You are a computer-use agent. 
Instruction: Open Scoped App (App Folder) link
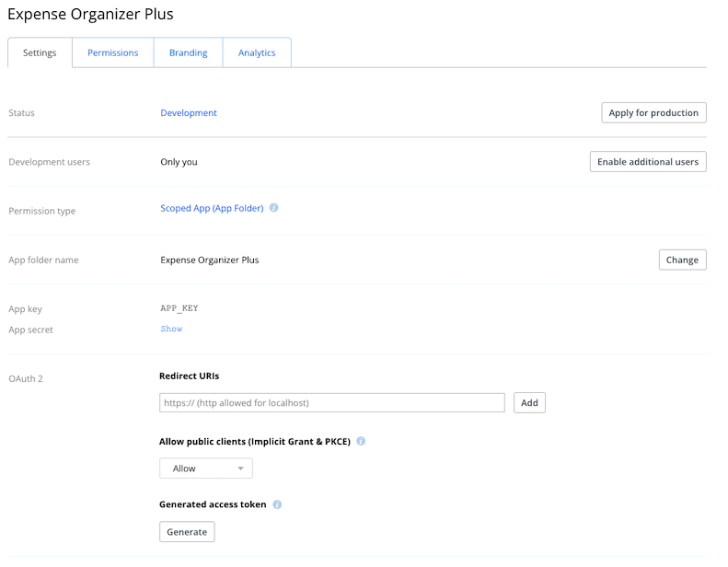212,208
